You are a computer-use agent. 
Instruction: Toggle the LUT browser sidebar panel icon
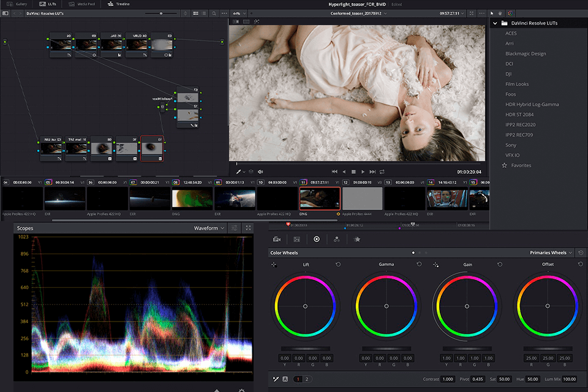6,13
